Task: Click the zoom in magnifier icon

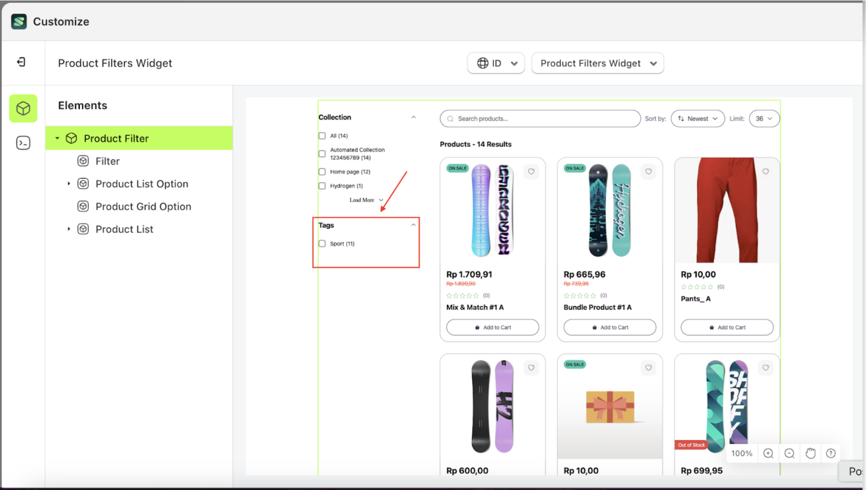Action: pyautogui.click(x=768, y=453)
